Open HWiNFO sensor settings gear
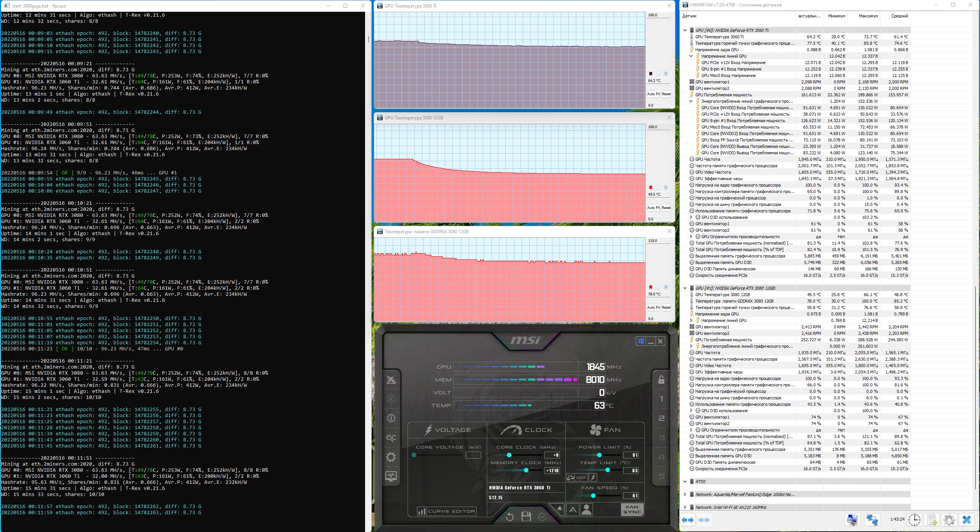980x532 pixels. coord(949,519)
